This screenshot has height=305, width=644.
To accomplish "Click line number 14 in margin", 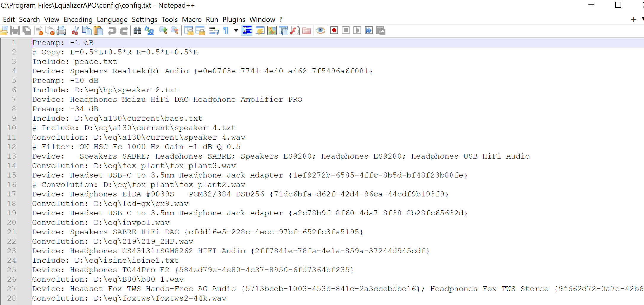I will click(x=12, y=166).
